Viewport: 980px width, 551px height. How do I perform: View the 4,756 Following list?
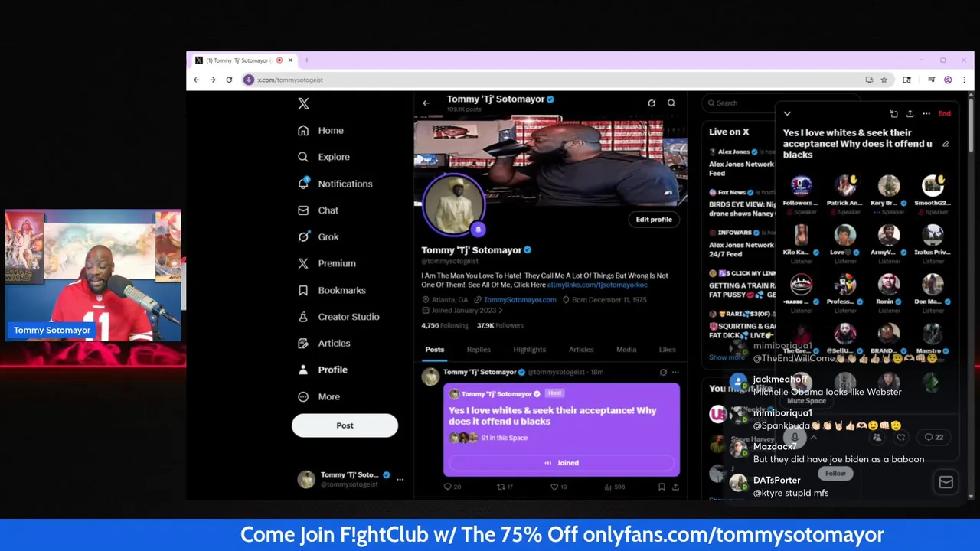pos(445,325)
